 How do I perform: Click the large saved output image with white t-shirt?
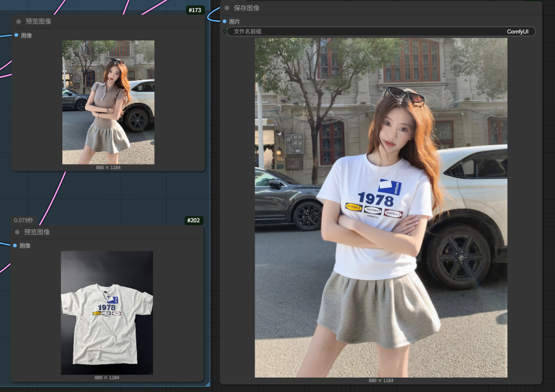381,208
